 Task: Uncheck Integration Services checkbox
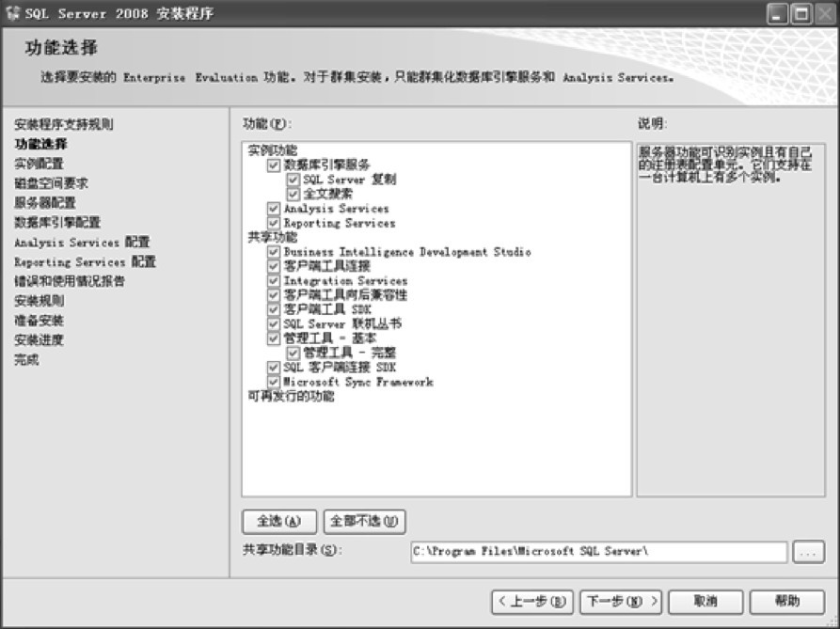pyautogui.click(x=273, y=280)
